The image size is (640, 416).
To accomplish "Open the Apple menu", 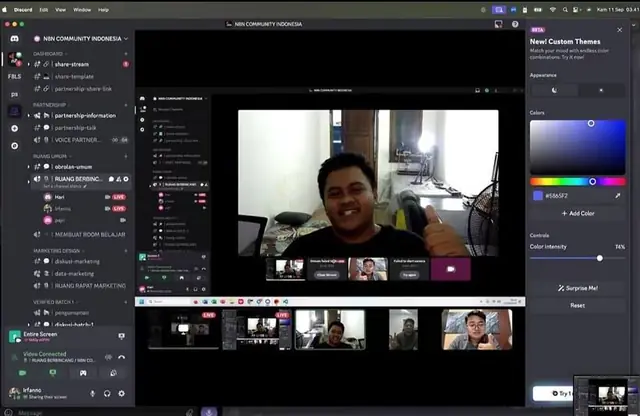I will click(x=5, y=10).
